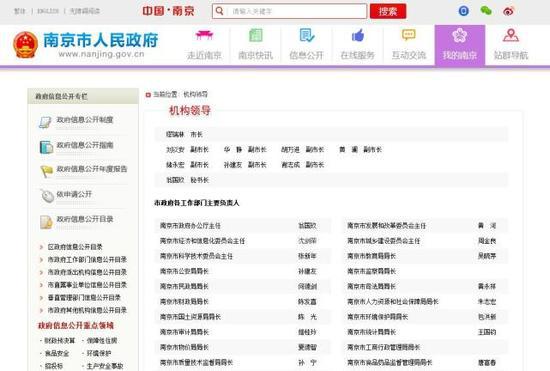Screen dimensions: 550x371
Task: Click the thumbs-up icon for 在线服务
Action: 358,35
